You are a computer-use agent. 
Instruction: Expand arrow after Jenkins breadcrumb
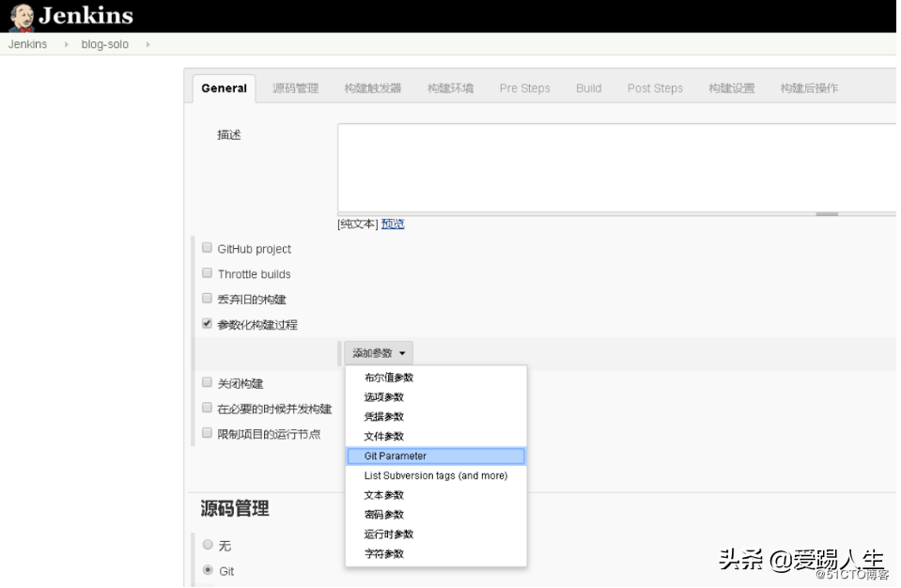(x=66, y=44)
